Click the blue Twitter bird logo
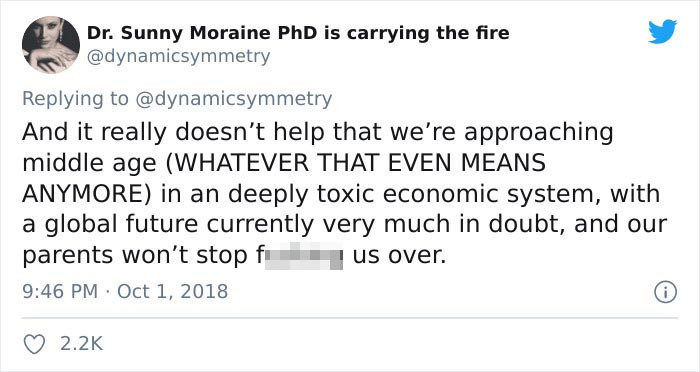This screenshot has height=372, width=700. click(x=662, y=31)
